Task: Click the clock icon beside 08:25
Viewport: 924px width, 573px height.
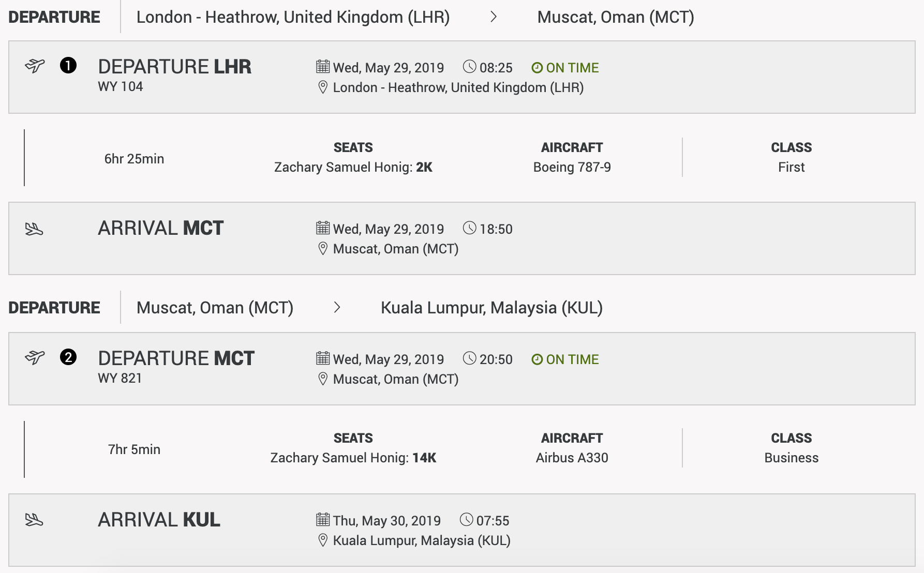Action: tap(469, 67)
